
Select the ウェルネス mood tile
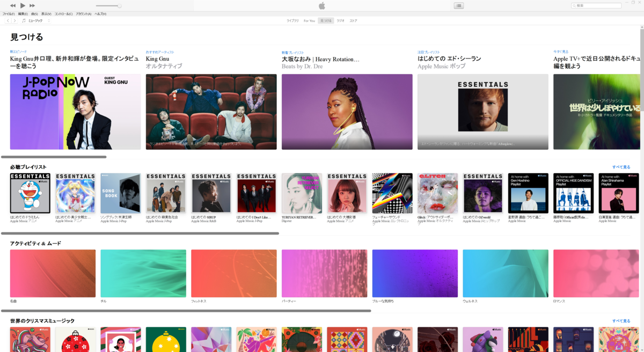(x=506, y=274)
